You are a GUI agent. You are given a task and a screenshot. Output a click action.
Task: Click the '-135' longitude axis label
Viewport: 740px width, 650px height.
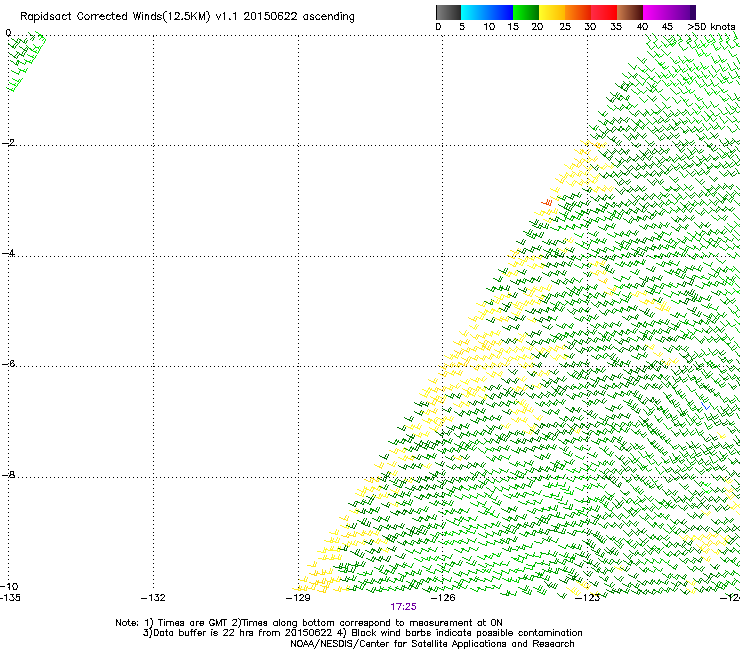point(10,598)
